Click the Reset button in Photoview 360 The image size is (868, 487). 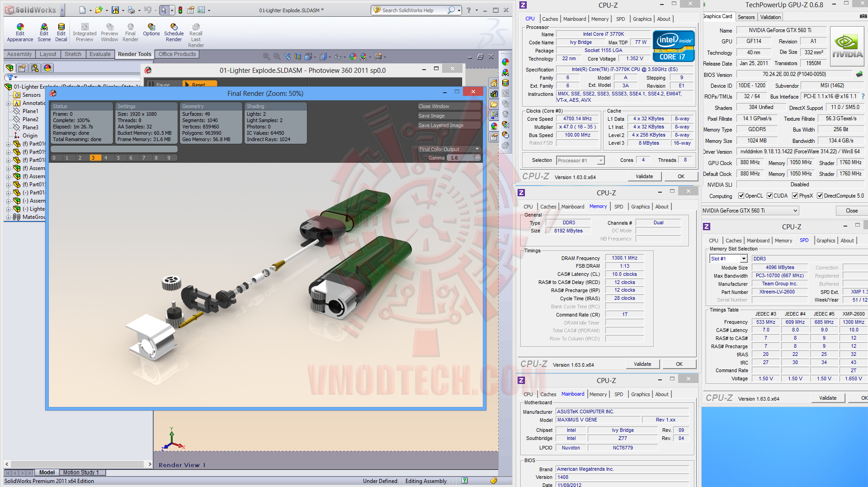coord(199,84)
